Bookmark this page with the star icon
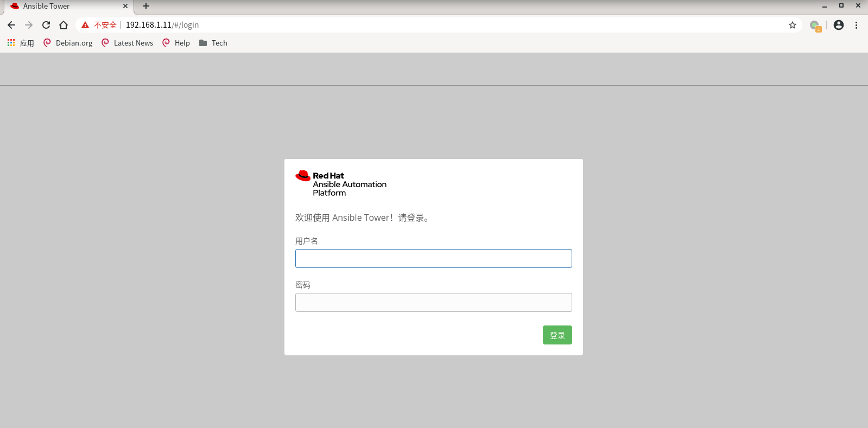 tap(793, 25)
